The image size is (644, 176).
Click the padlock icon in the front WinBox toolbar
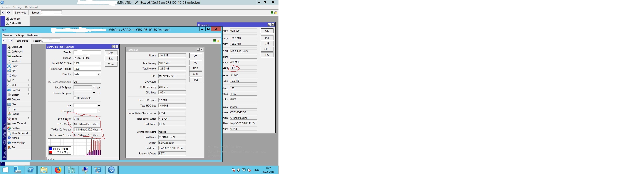pyautogui.click(x=218, y=41)
